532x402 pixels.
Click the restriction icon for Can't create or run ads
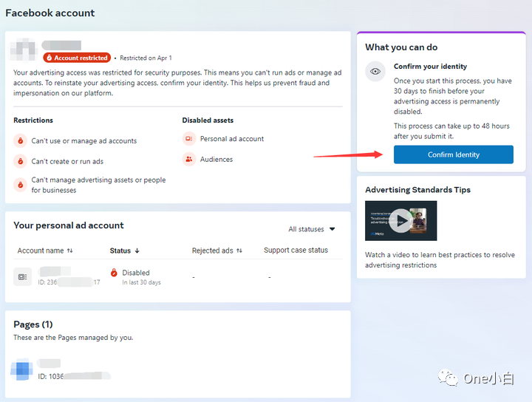(21, 161)
